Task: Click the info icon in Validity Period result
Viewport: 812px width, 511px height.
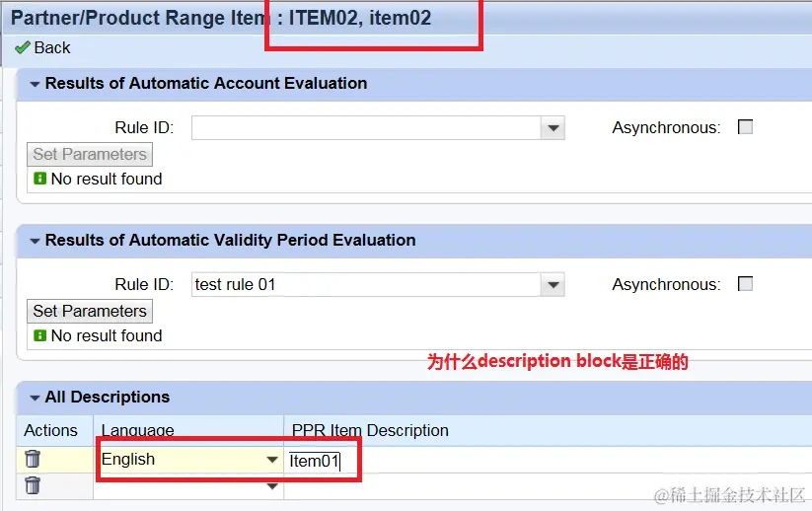Action: (x=39, y=335)
